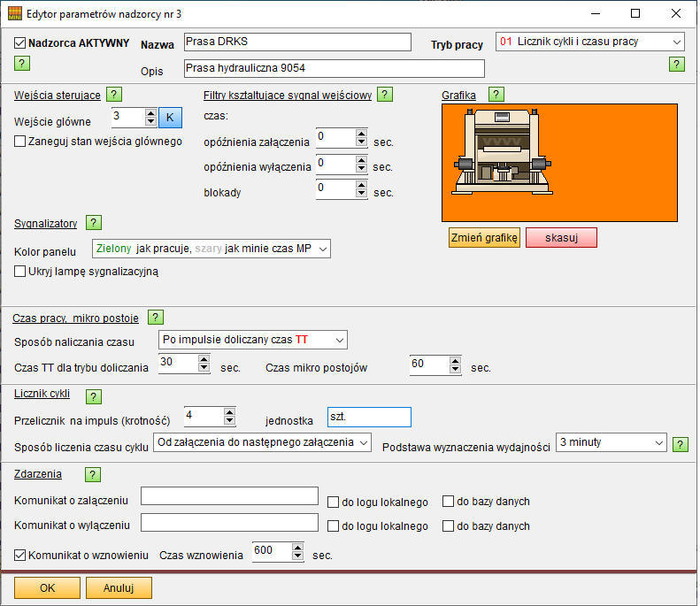700x606 pixels.
Task: Decrease Czas wznowienia value
Action: click(297, 556)
